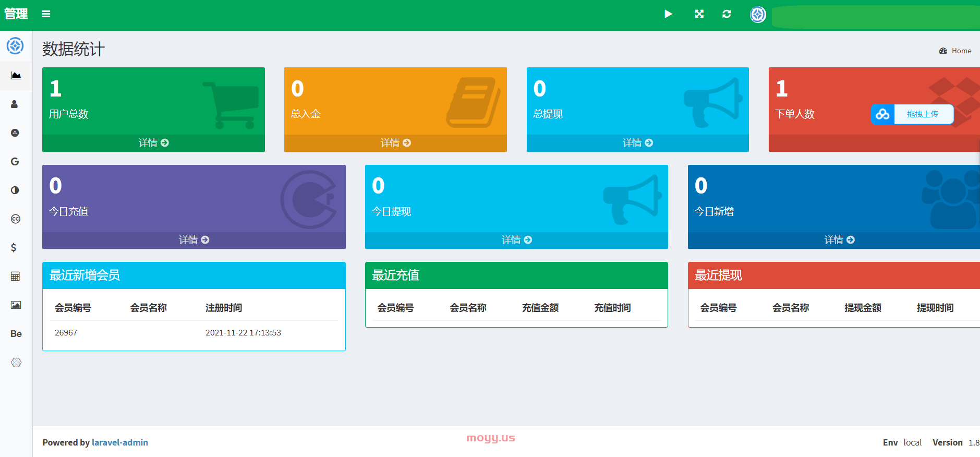Enter fullscreen using the expand arrows icon
Image resolution: width=980 pixels, height=457 pixels.
699,14
